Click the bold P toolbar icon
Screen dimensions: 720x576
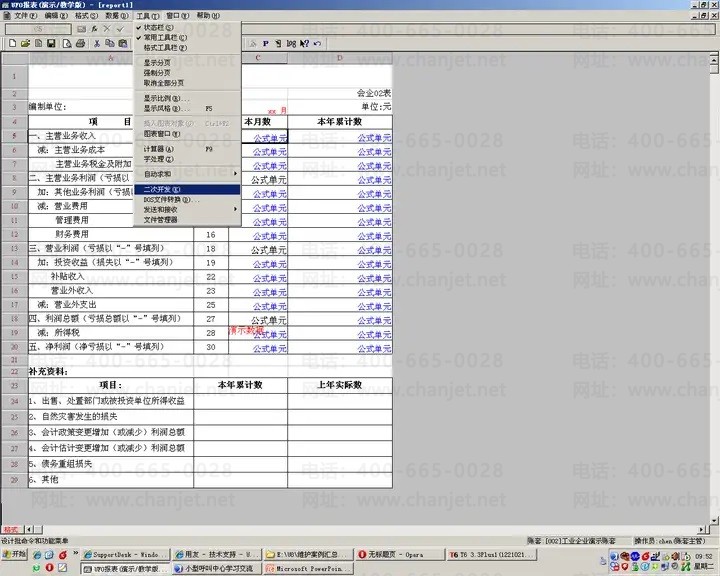(265, 43)
